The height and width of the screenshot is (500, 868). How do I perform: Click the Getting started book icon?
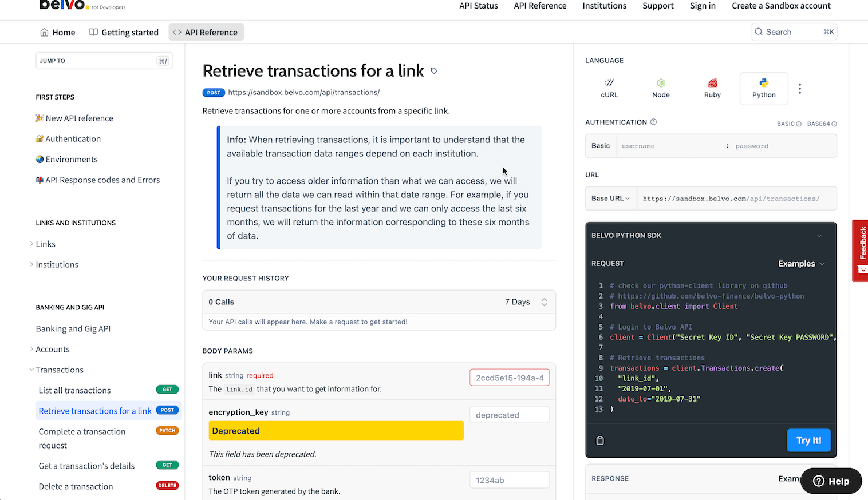tap(93, 33)
